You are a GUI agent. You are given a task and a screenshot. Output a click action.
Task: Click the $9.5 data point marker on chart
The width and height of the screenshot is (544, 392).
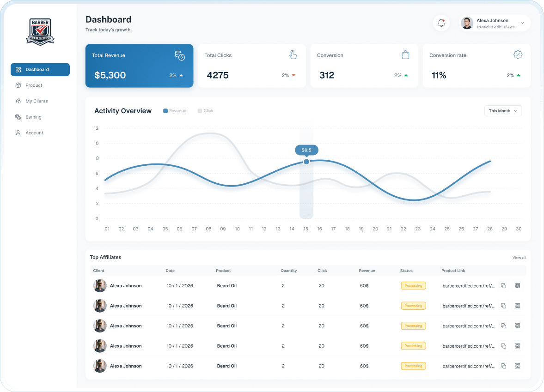[x=306, y=162]
